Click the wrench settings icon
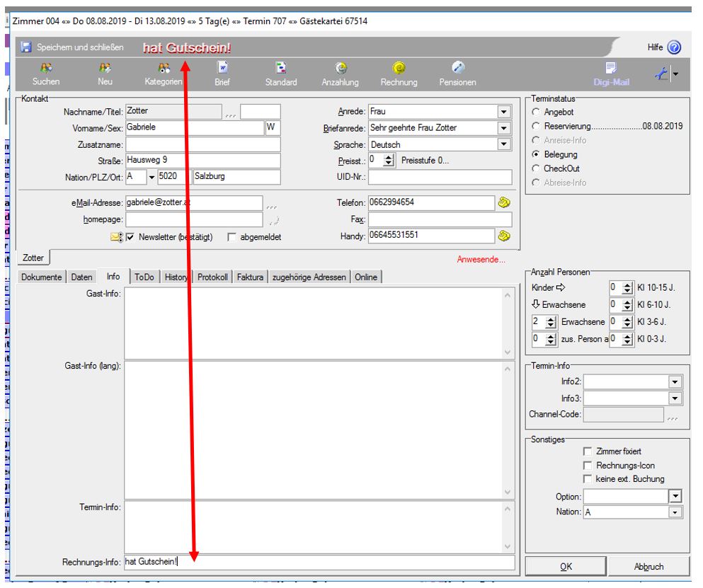The image size is (703, 588). [x=661, y=73]
